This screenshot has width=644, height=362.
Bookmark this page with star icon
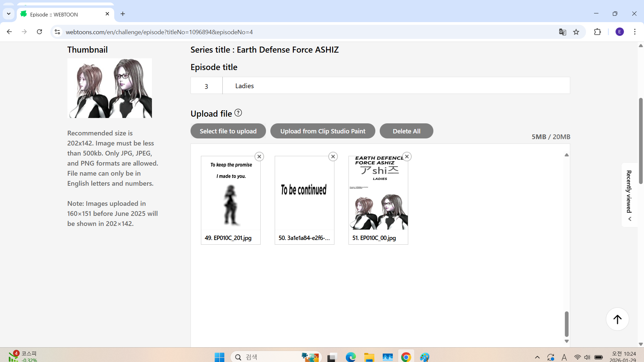576,32
